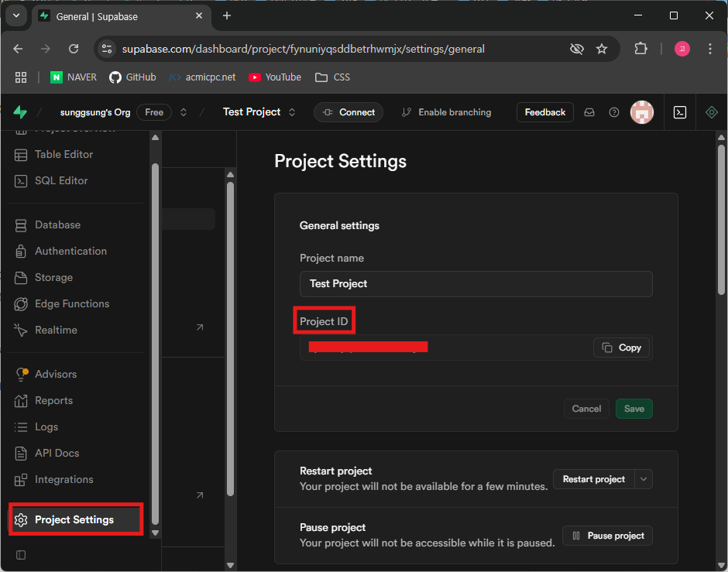The image size is (728, 572).
Task: Click the settings submenu scrollbar
Action: pyautogui.click(x=230, y=339)
